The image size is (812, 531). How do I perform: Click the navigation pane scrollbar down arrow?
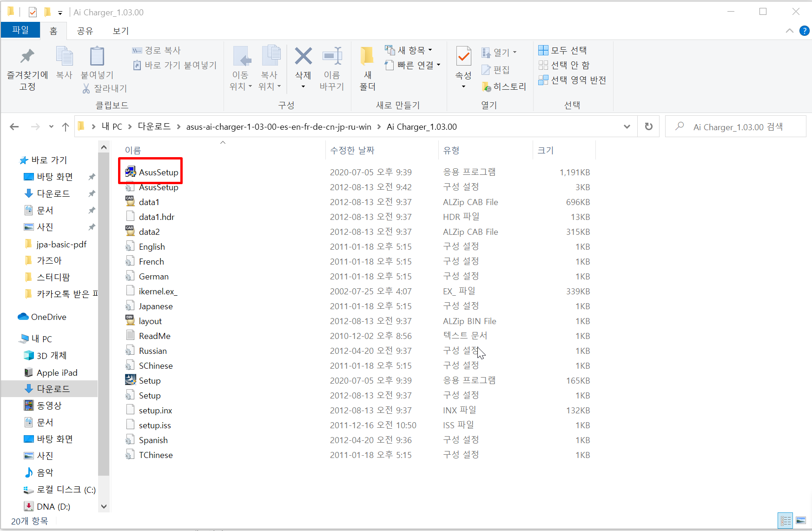tap(104, 506)
